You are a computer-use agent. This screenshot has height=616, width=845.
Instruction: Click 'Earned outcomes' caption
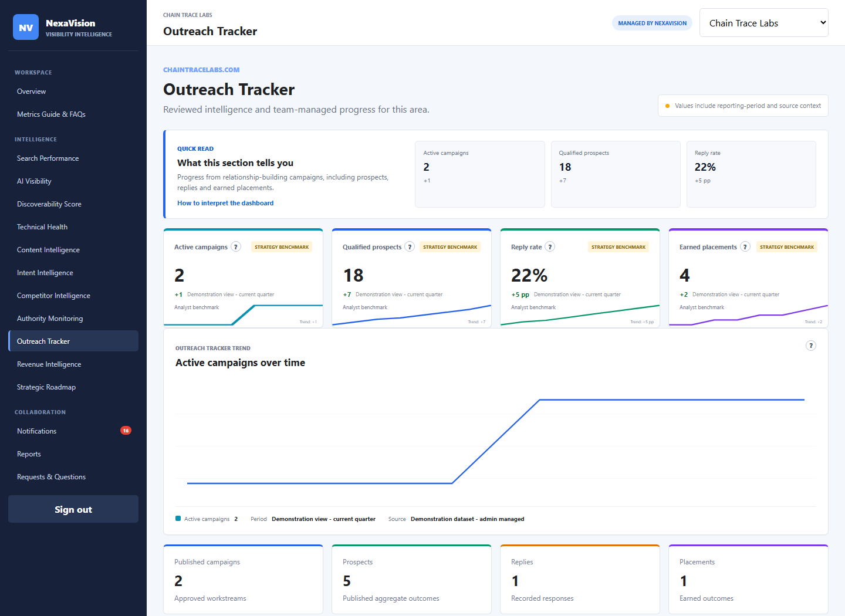707,598
